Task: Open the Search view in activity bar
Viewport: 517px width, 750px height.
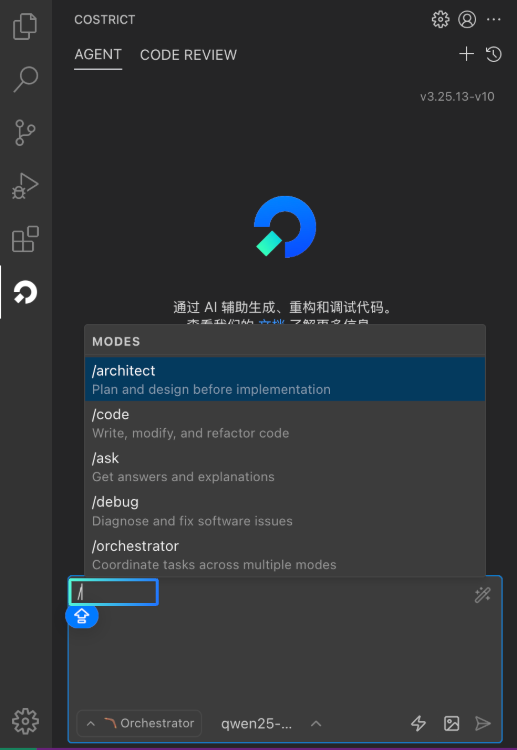Action: point(25,79)
